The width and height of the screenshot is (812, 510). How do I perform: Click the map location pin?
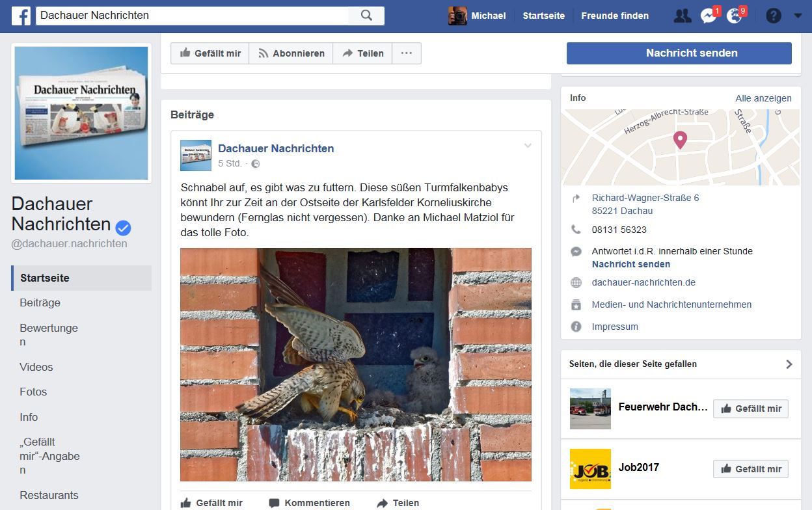click(680, 139)
